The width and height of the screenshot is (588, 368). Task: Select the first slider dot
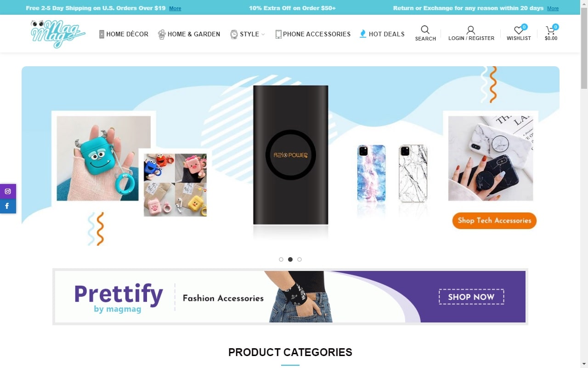point(281,259)
